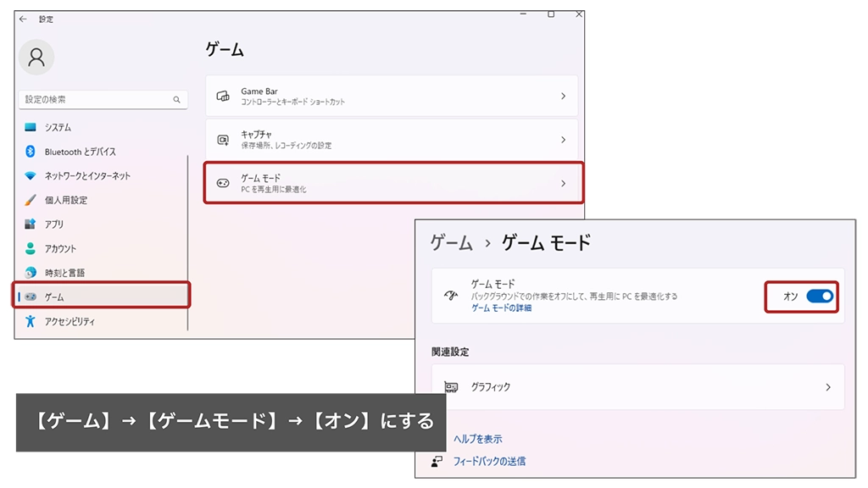Open グラフィック settings chevron

point(828,387)
